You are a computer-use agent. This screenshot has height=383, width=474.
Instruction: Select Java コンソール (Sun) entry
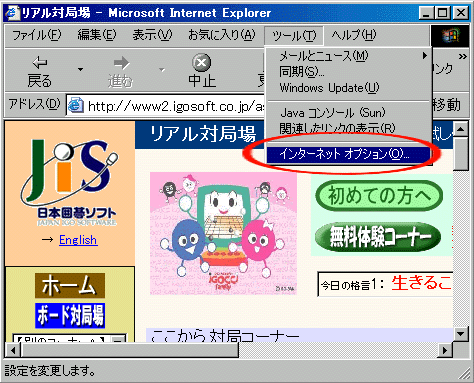tap(348, 113)
